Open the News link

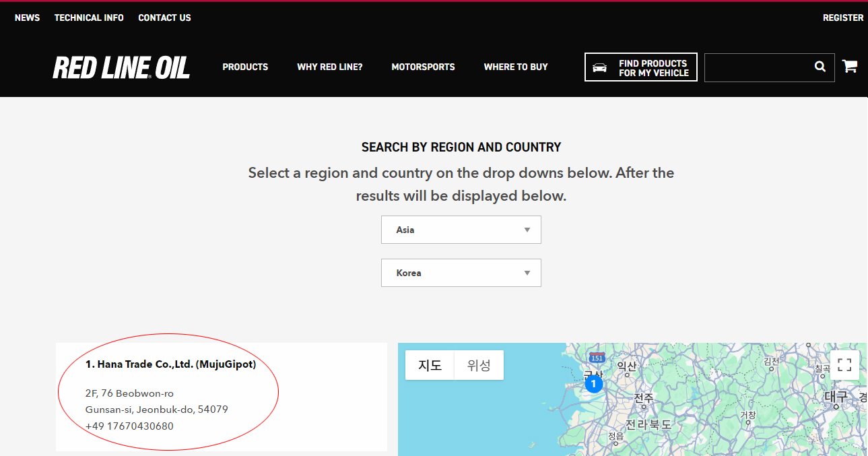(x=27, y=18)
